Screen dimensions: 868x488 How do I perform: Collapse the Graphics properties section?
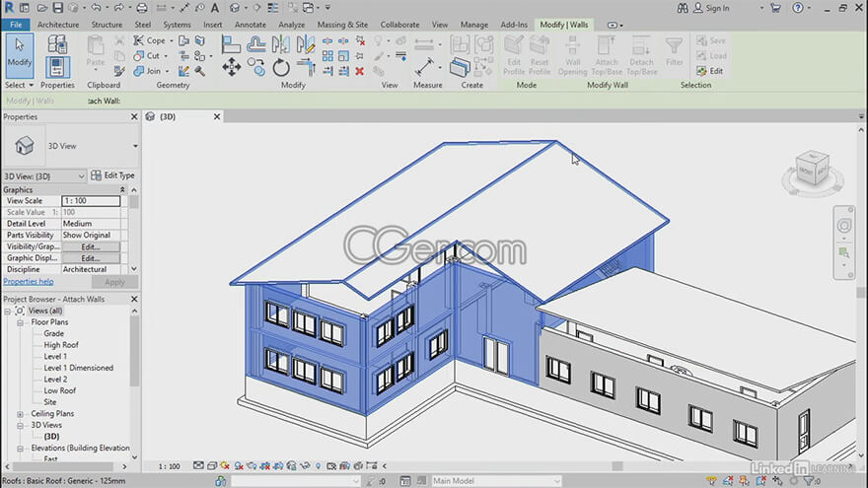tap(122, 189)
